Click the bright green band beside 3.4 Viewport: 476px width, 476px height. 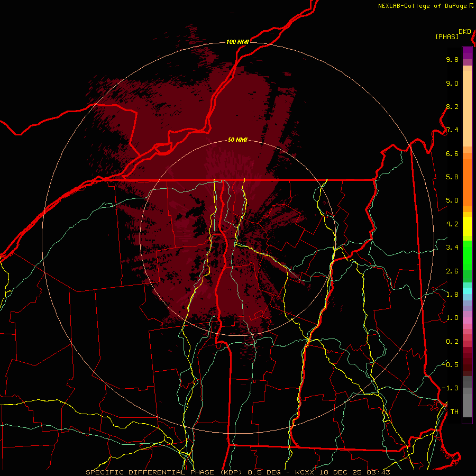tap(467, 255)
